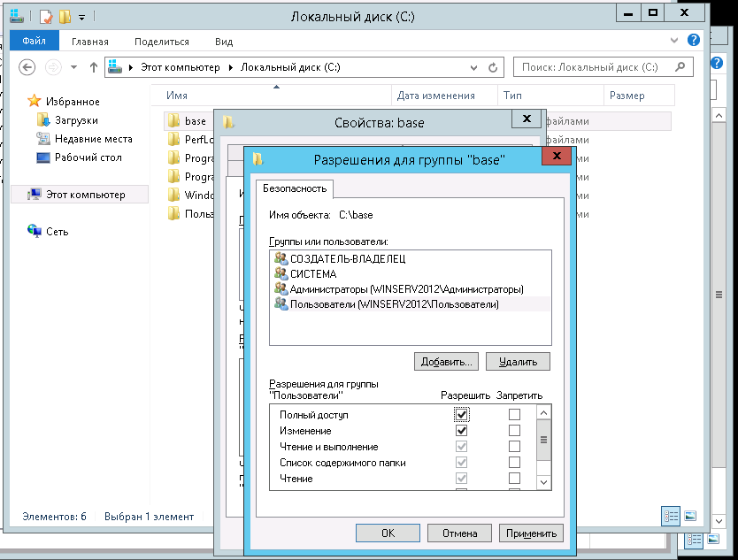The width and height of the screenshot is (738, 560).
Task: Sort by Дата изменения column header
Action: click(444, 96)
